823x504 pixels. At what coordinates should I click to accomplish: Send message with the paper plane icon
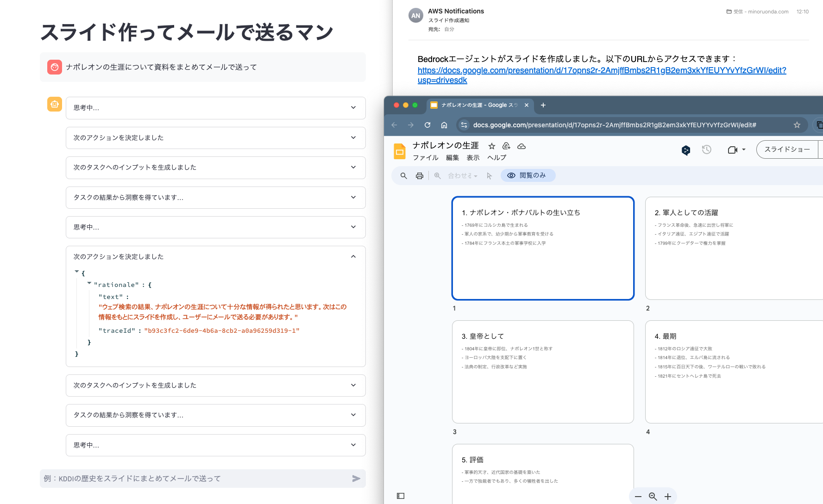click(356, 479)
